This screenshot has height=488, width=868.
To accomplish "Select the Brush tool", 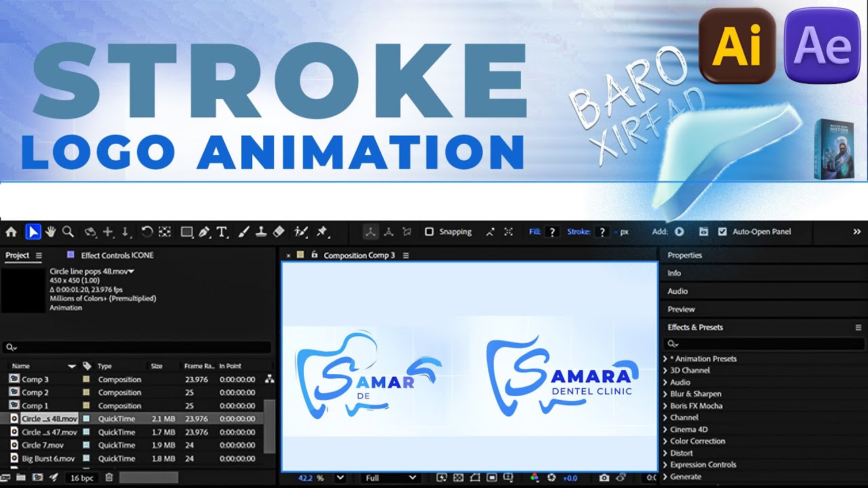I will coord(244,232).
